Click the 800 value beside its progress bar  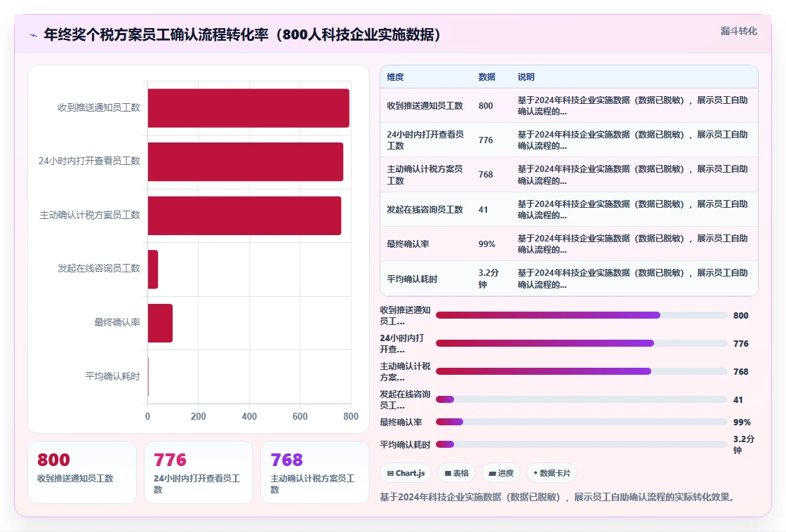pyautogui.click(x=741, y=315)
